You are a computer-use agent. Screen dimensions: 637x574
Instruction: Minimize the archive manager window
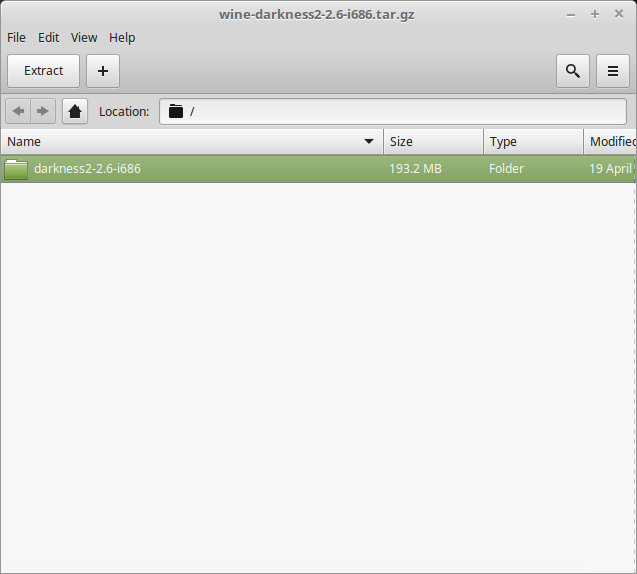click(571, 15)
